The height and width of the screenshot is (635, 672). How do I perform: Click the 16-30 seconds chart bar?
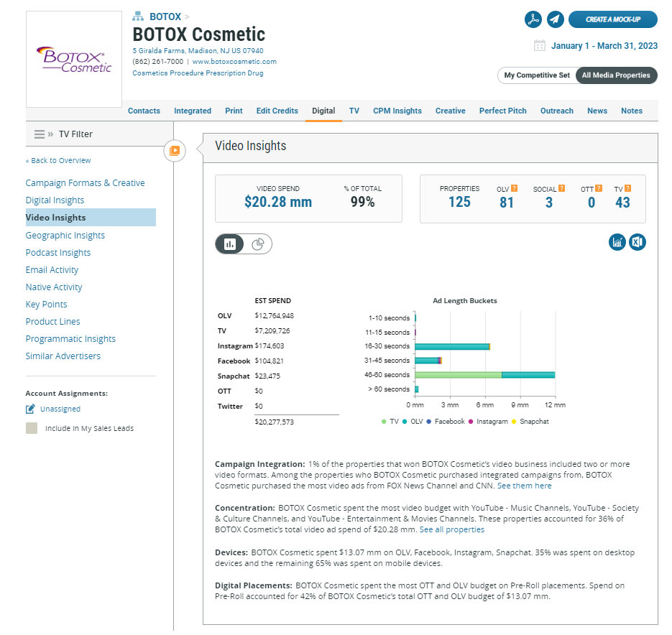click(453, 347)
